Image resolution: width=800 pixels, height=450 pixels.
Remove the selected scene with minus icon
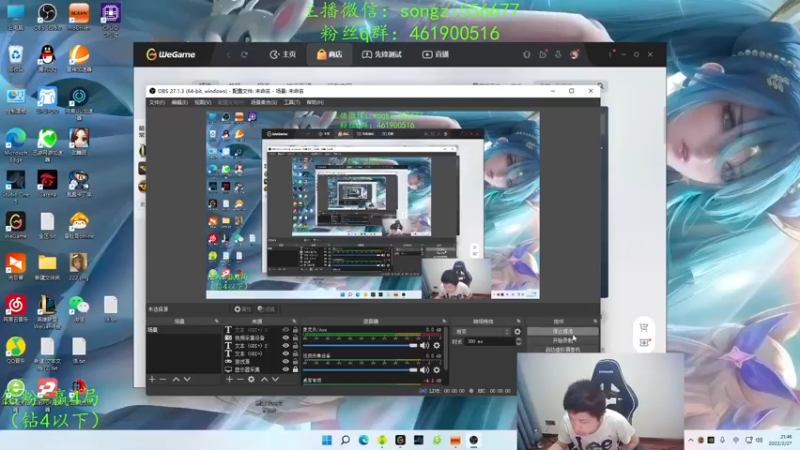click(163, 380)
